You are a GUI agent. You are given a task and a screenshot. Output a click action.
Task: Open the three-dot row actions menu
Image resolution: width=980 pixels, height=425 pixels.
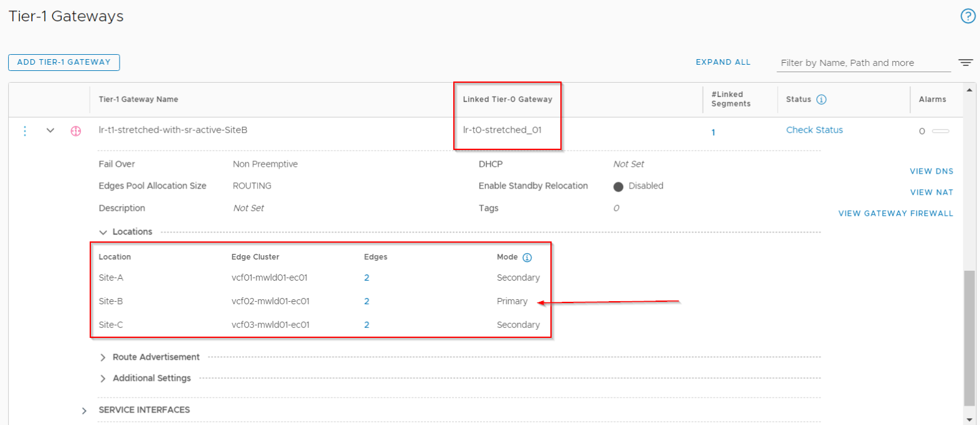point(25,131)
